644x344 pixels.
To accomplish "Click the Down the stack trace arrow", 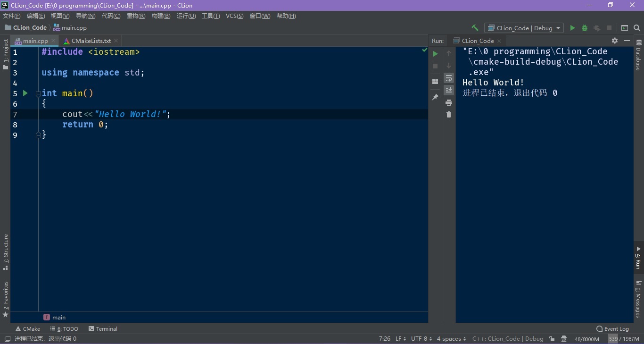I will point(449,66).
